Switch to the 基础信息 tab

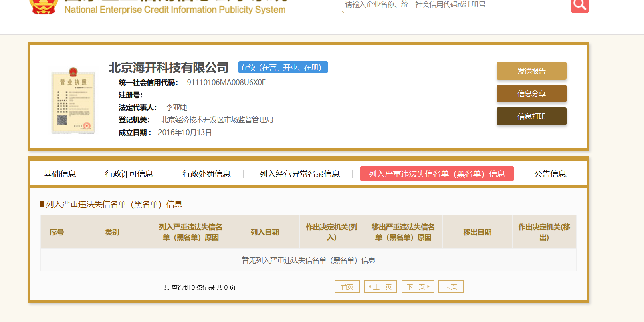(x=60, y=174)
